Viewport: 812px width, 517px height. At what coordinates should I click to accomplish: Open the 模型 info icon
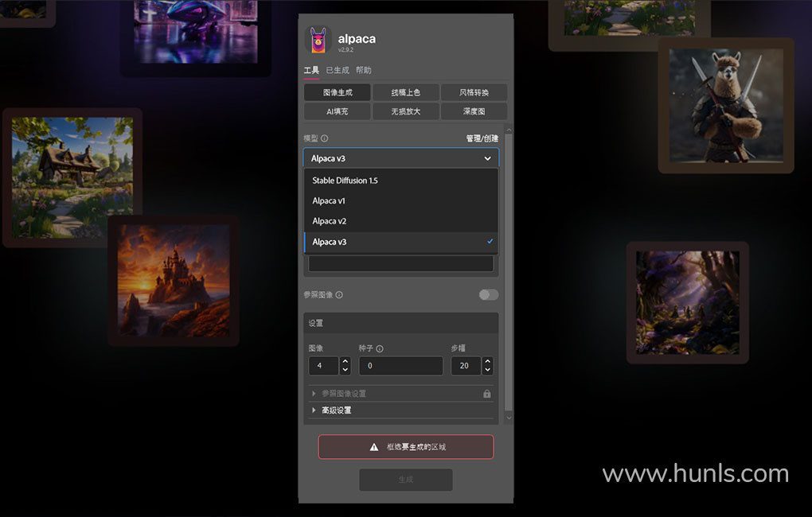[x=324, y=138]
